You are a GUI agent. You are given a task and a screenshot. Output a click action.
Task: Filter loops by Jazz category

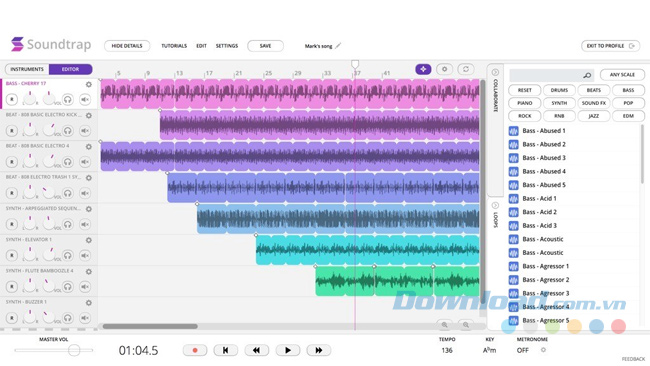click(594, 116)
